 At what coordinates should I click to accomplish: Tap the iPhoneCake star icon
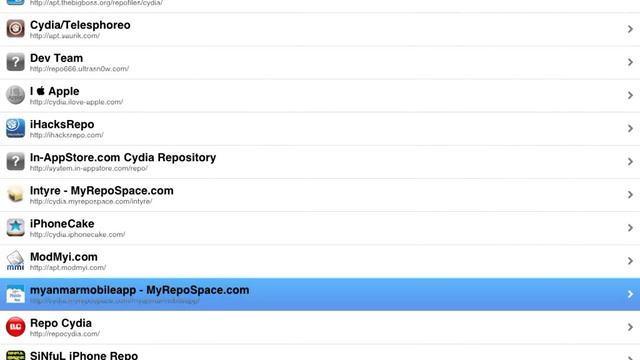point(16,227)
